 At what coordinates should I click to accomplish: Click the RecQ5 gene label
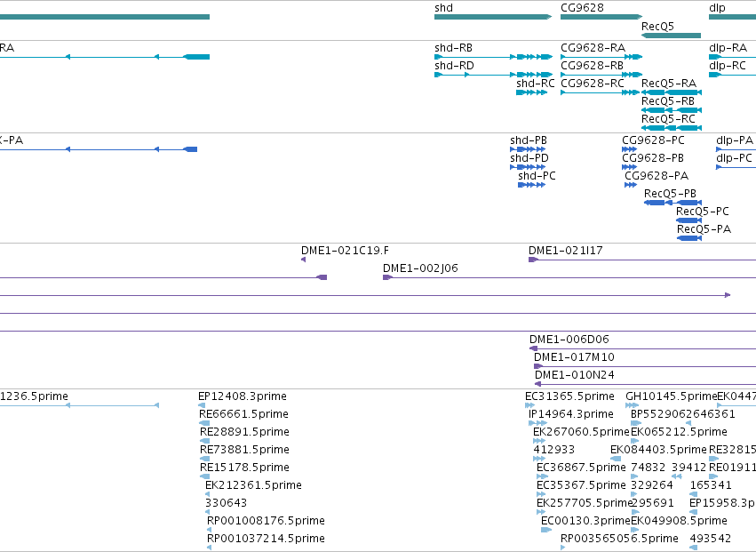pyautogui.click(x=657, y=27)
